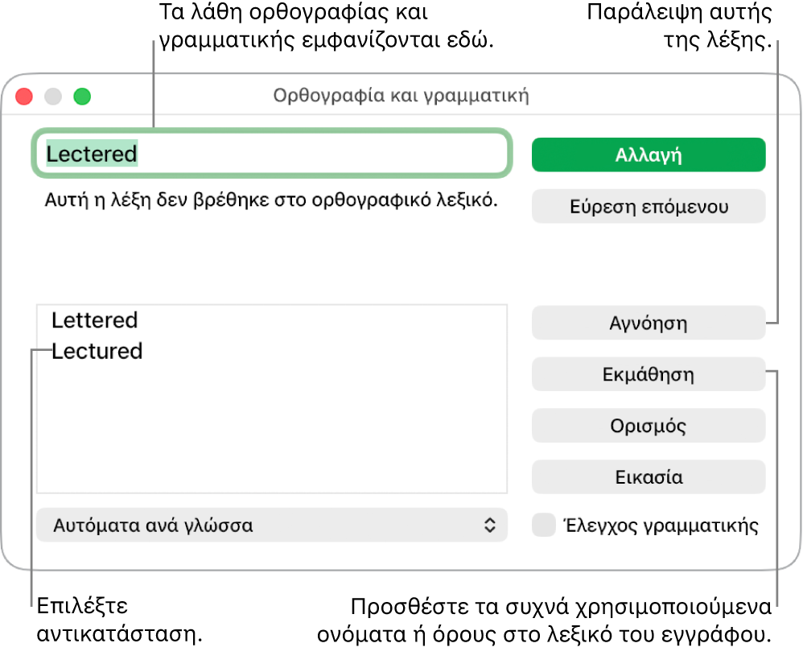The height and width of the screenshot is (672, 803).
Task: Click the Έλεγχος γραμματικής label text
Action: tap(661, 526)
